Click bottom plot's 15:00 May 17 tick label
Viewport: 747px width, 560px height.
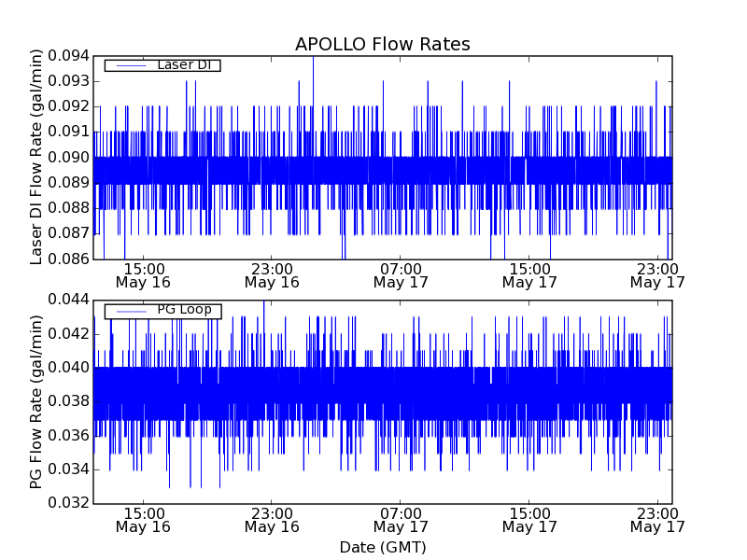pyautogui.click(x=529, y=520)
